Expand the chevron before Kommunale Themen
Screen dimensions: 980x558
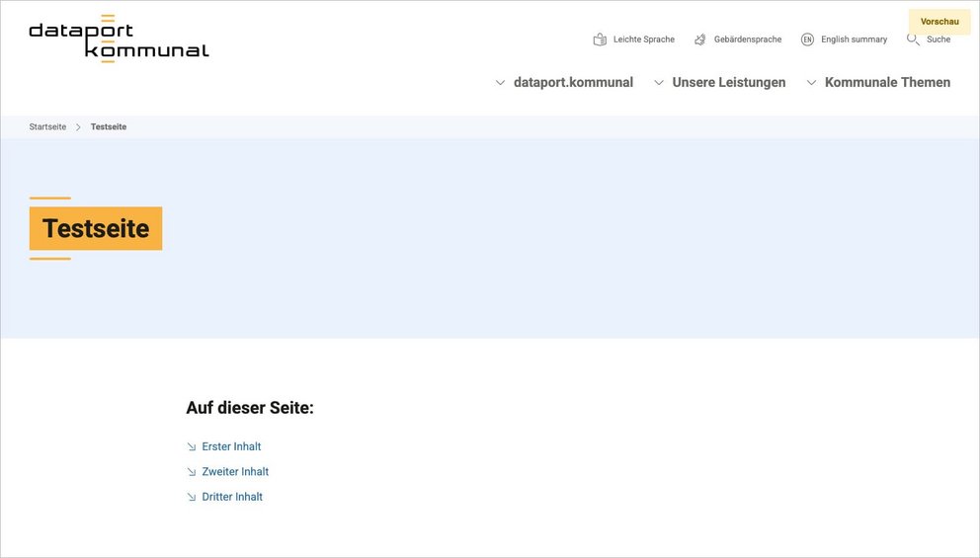coord(811,83)
